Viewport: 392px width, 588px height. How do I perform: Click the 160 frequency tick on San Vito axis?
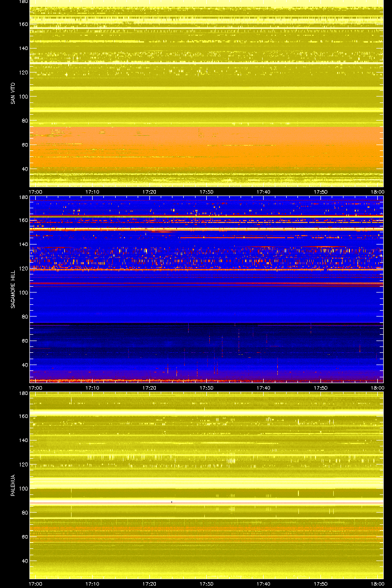[x=23, y=24]
